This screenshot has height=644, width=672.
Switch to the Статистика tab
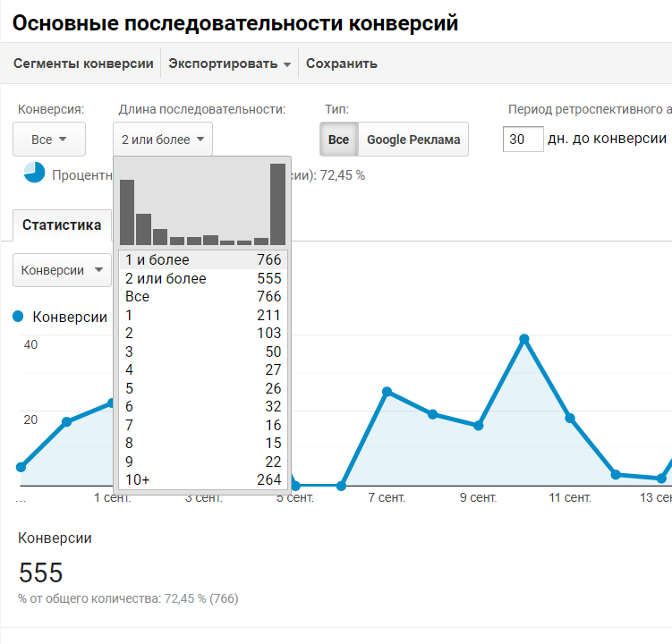click(x=62, y=225)
